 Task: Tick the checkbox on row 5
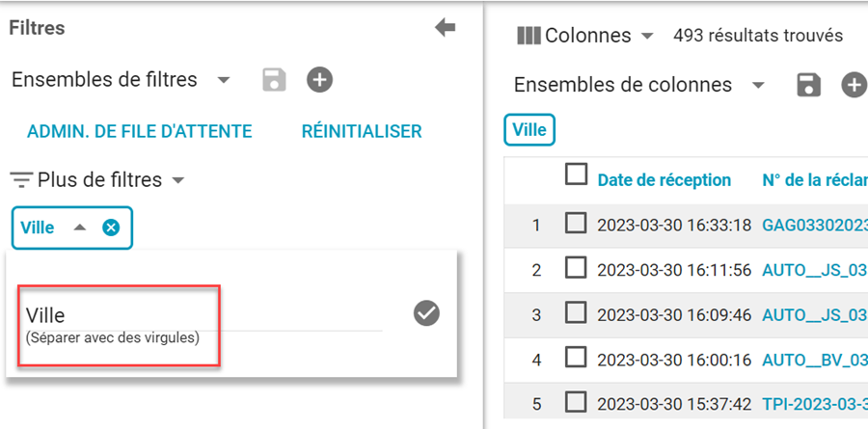(x=576, y=402)
